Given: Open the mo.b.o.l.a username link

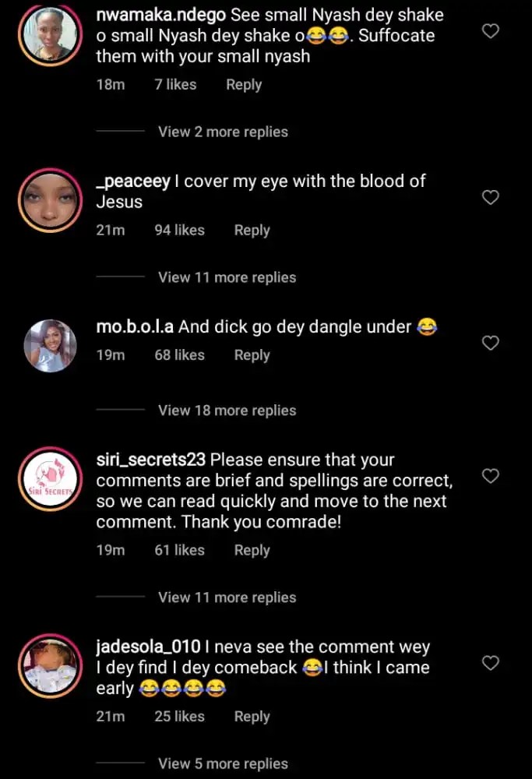Looking at the screenshot, I should [x=135, y=327].
